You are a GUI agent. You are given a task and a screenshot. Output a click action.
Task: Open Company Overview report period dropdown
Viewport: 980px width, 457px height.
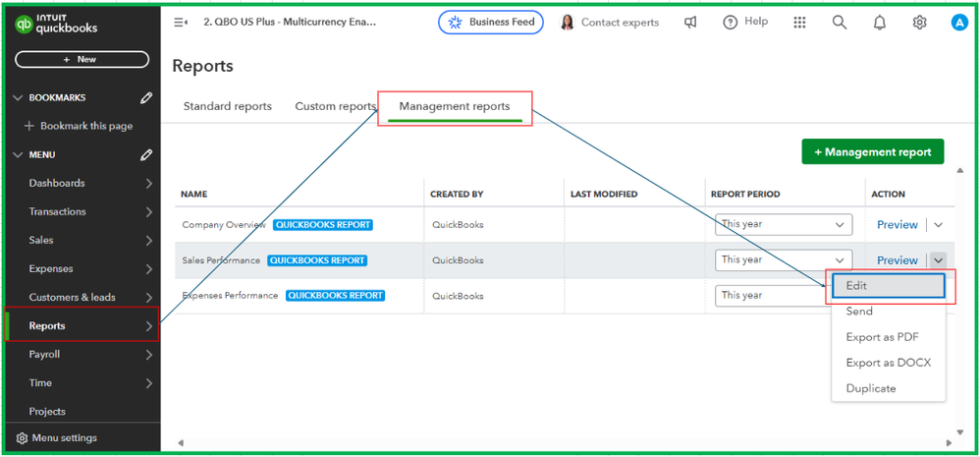click(783, 224)
